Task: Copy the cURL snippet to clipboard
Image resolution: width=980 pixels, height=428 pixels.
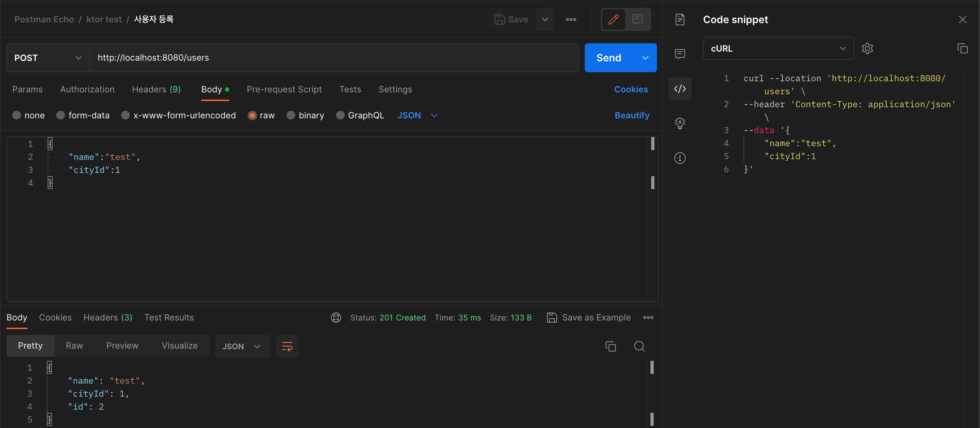Action: pyautogui.click(x=962, y=49)
